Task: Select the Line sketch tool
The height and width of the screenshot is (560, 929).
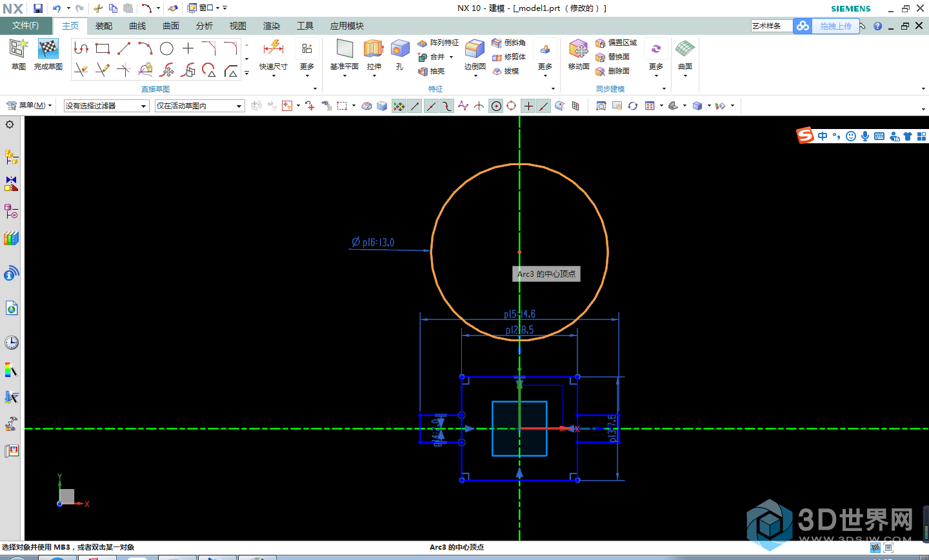Action: (x=124, y=48)
